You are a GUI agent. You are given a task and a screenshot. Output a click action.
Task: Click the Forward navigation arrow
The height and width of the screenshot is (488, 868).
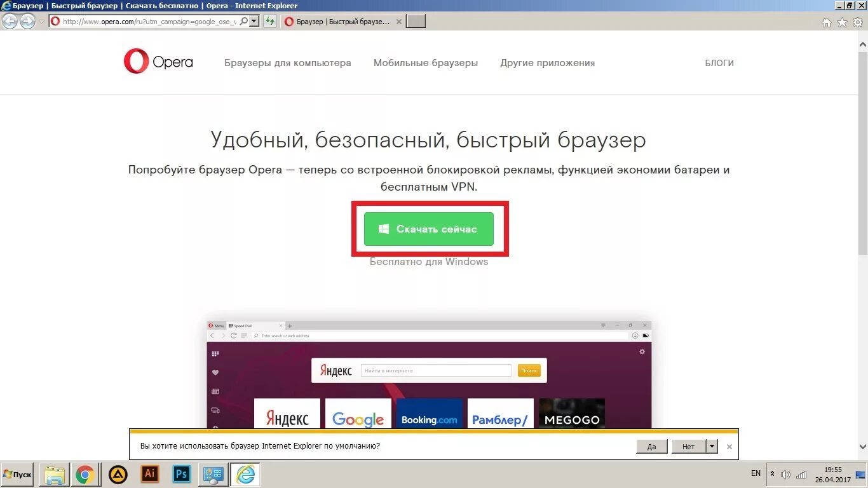[x=27, y=22]
